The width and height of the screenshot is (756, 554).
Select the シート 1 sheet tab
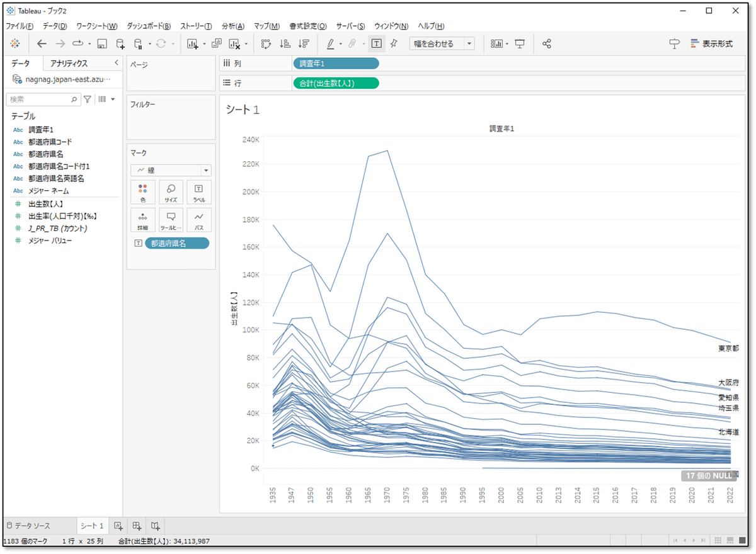92,526
